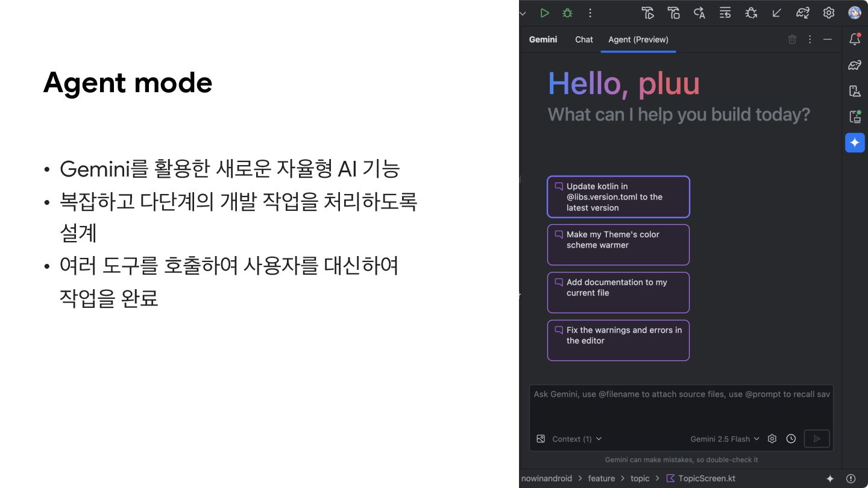This screenshot has width=868, height=488.
Task: Minimize the Gemini panel with the dash icon
Action: coord(828,39)
